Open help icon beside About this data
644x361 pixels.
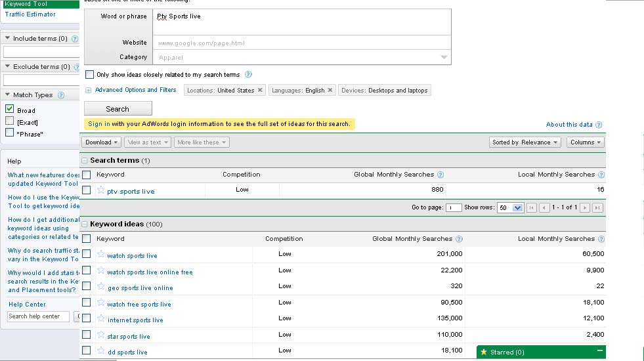599,125
